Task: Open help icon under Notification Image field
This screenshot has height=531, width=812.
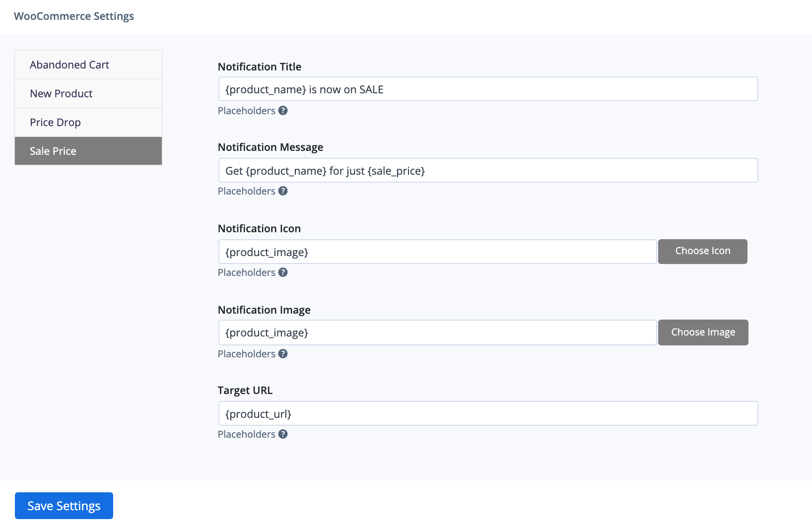Action: point(283,354)
